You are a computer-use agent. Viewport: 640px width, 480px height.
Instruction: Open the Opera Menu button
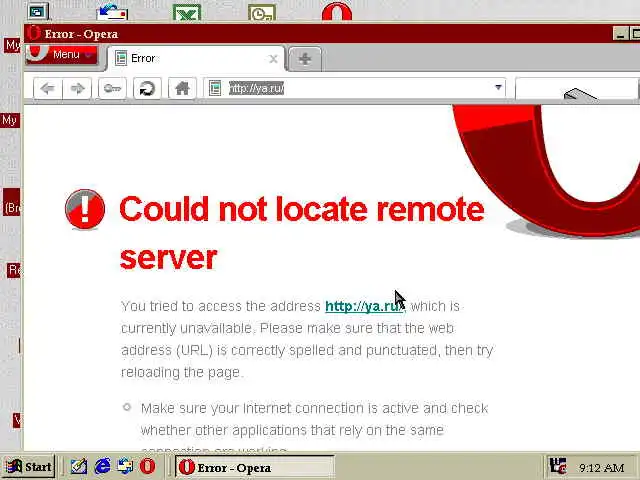(62, 54)
